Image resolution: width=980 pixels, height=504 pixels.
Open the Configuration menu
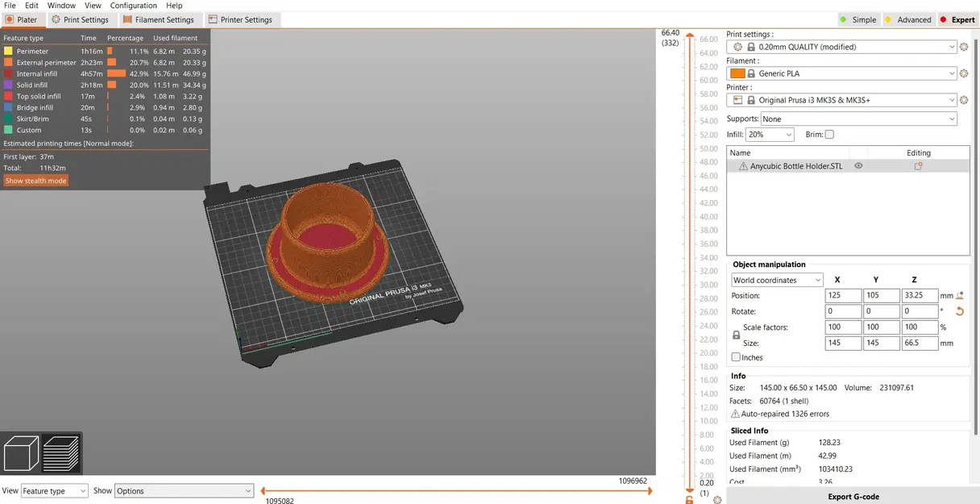(134, 6)
